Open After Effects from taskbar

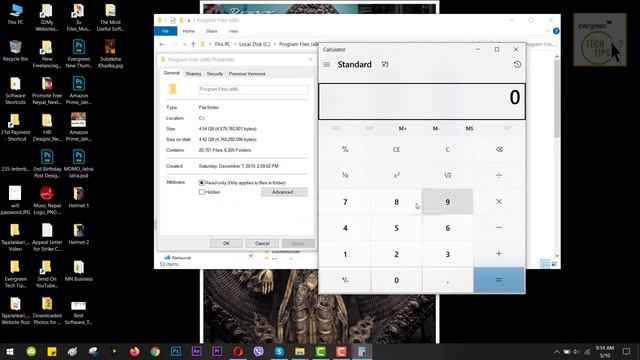(x=196, y=351)
